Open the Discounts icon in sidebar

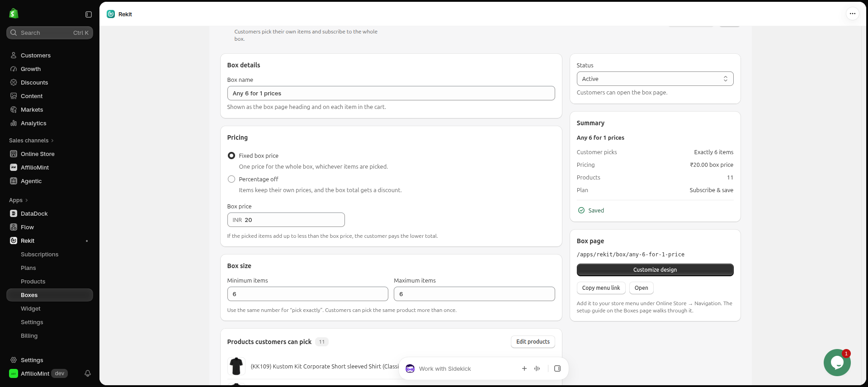(x=14, y=82)
